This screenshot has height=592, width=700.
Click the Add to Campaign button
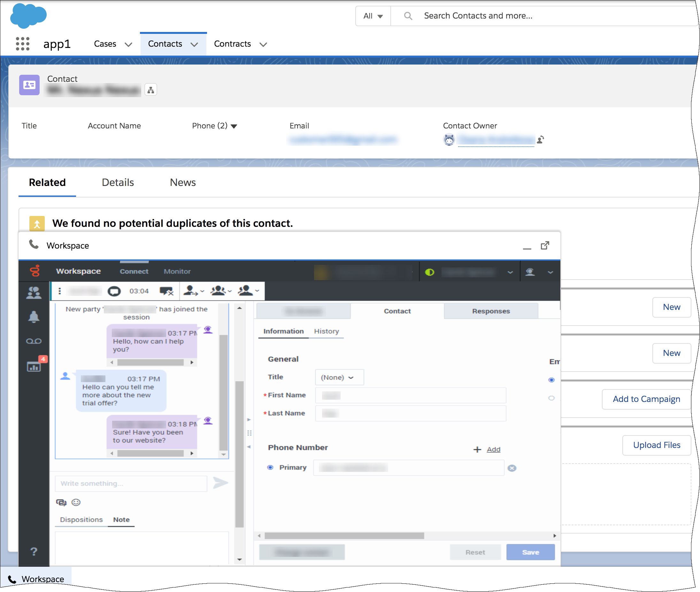[x=646, y=399]
